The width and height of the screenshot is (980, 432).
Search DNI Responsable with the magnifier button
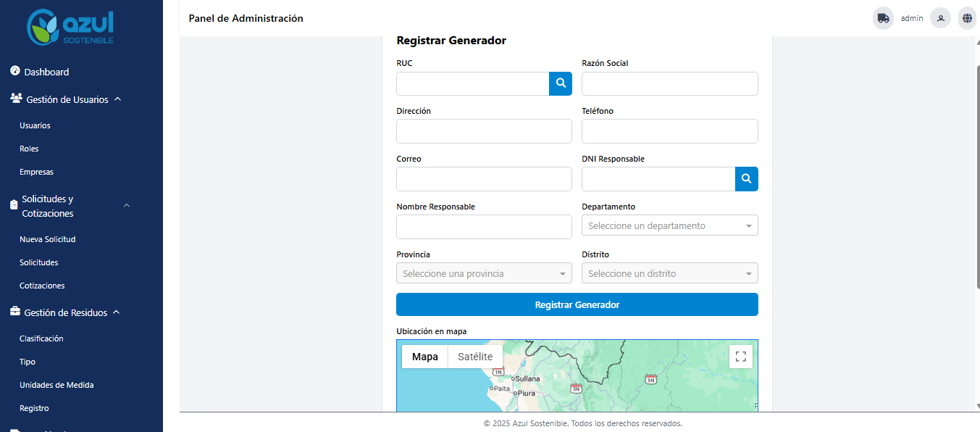tap(747, 179)
